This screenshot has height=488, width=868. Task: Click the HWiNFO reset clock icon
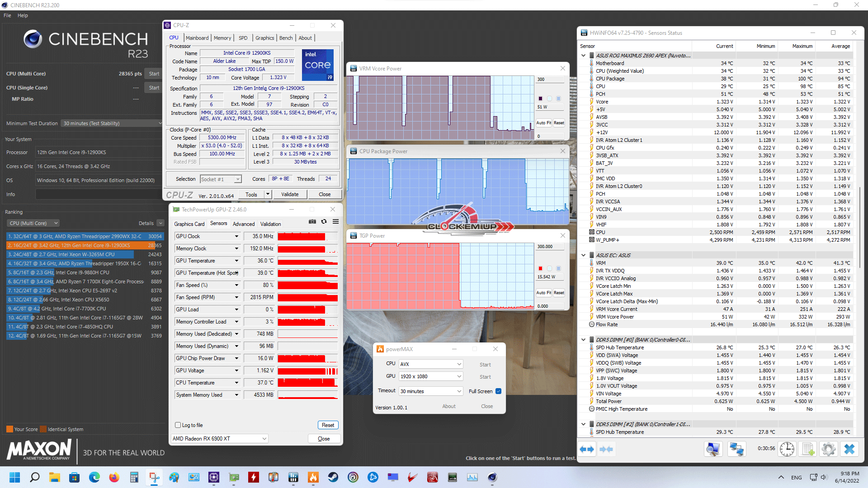(787, 449)
